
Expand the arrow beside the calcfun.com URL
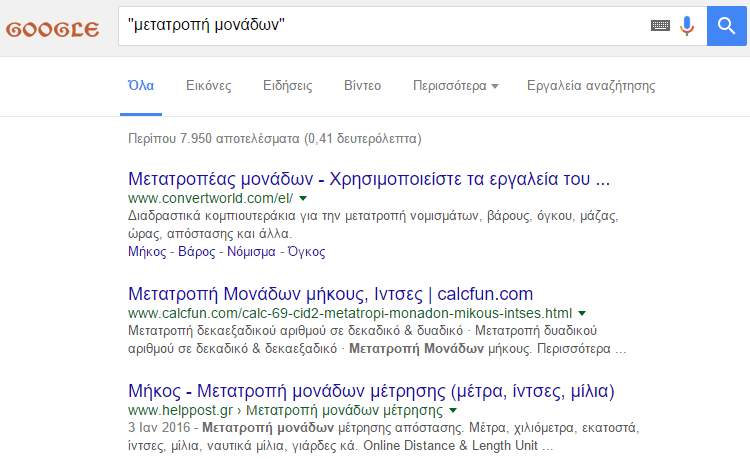pyautogui.click(x=582, y=313)
